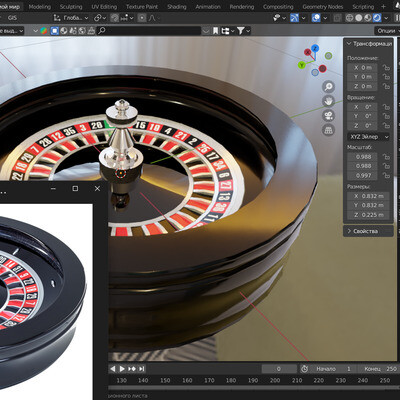This screenshot has width=400, height=400.
Task: Toggle snapping magnet button
Action: [x=114, y=18]
